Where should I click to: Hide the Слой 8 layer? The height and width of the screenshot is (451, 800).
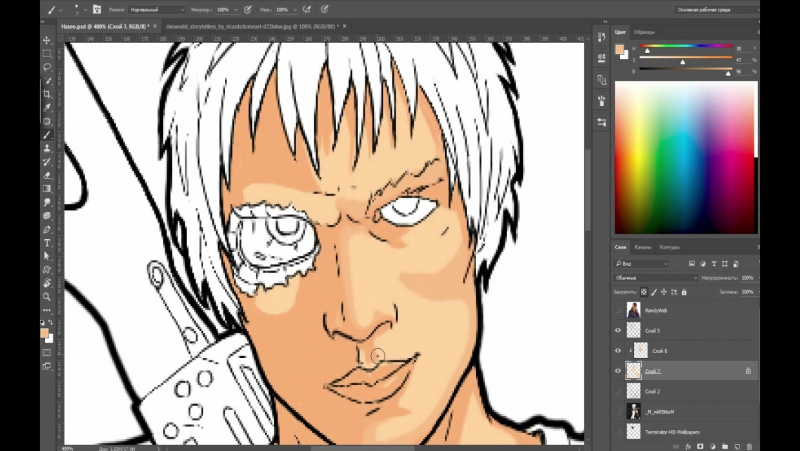[x=618, y=351]
